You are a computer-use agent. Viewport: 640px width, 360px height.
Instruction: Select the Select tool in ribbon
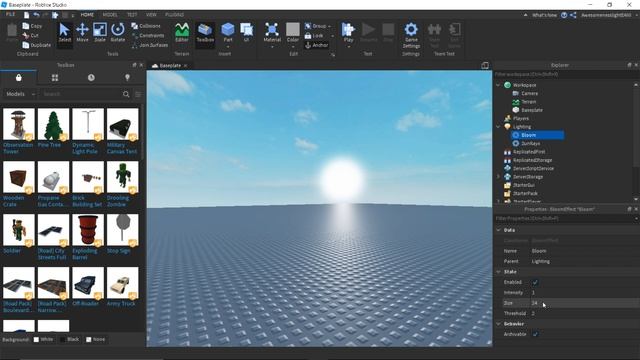[64, 33]
